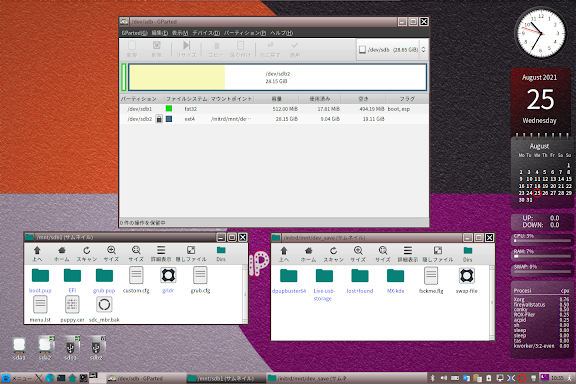This screenshot has height=384, width=576.
Task: Select the sda2 drive icon on desktop
Action: 45,345
